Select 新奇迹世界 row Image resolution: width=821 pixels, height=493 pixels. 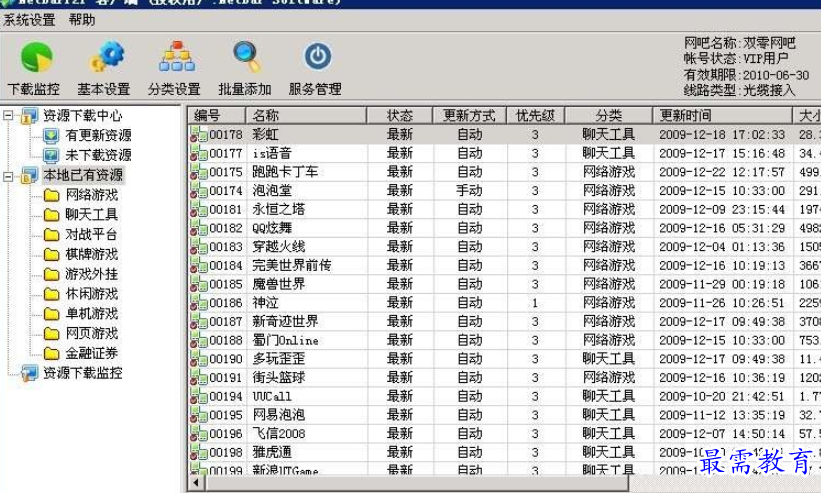(x=505, y=321)
